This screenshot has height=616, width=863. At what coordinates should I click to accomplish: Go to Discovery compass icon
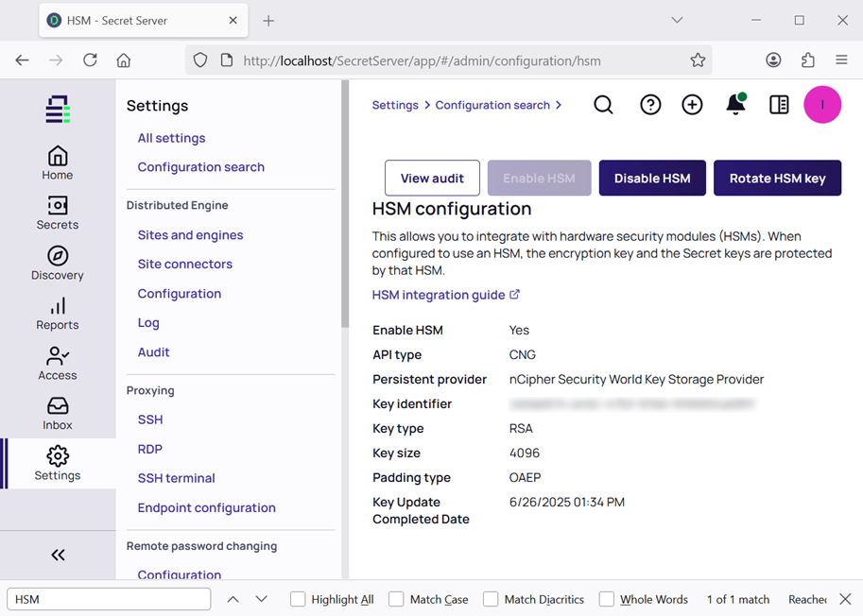[x=58, y=264]
